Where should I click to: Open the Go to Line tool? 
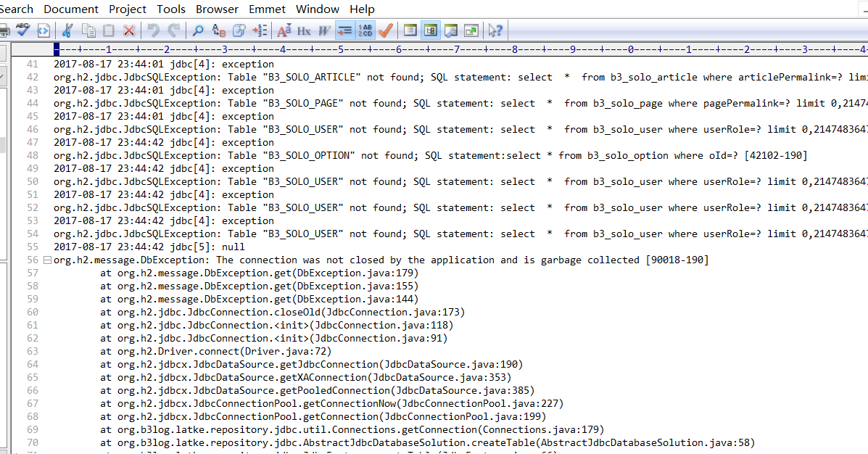coord(260,30)
